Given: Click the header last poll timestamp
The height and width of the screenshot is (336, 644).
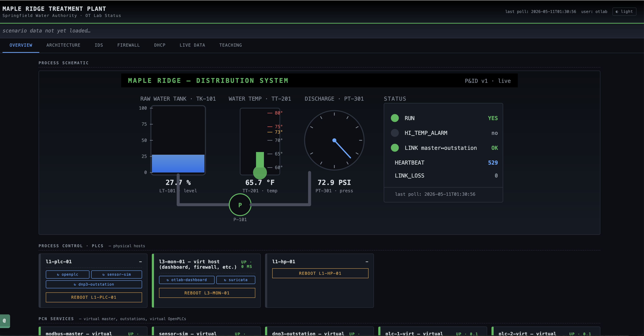Looking at the screenshot, I should (x=541, y=12).
